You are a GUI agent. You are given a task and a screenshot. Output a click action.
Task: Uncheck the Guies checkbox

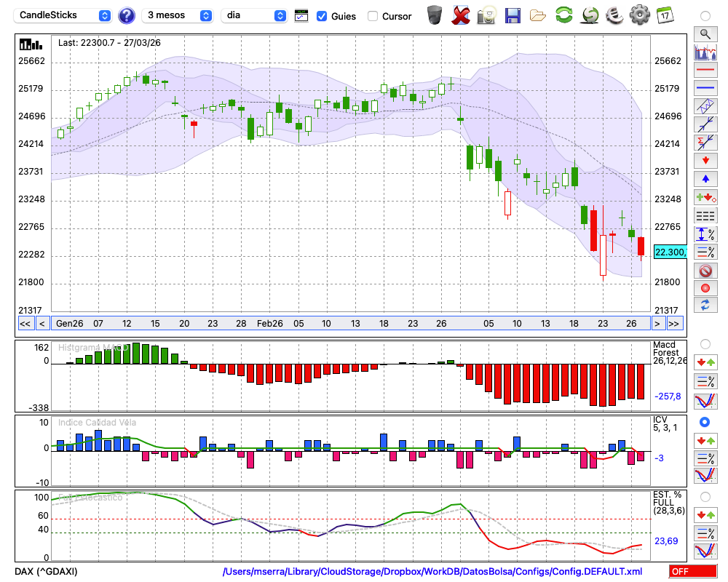click(x=322, y=16)
